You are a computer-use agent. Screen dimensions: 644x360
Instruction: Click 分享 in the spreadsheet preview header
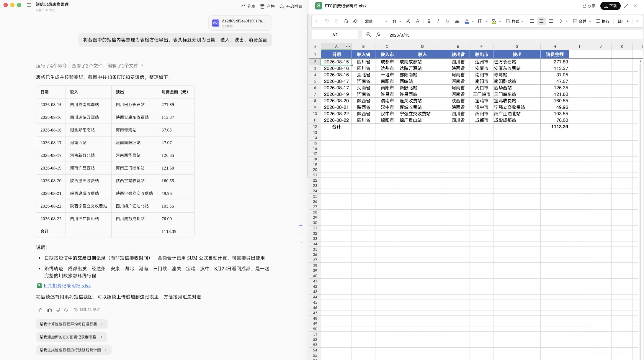click(x=589, y=6)
